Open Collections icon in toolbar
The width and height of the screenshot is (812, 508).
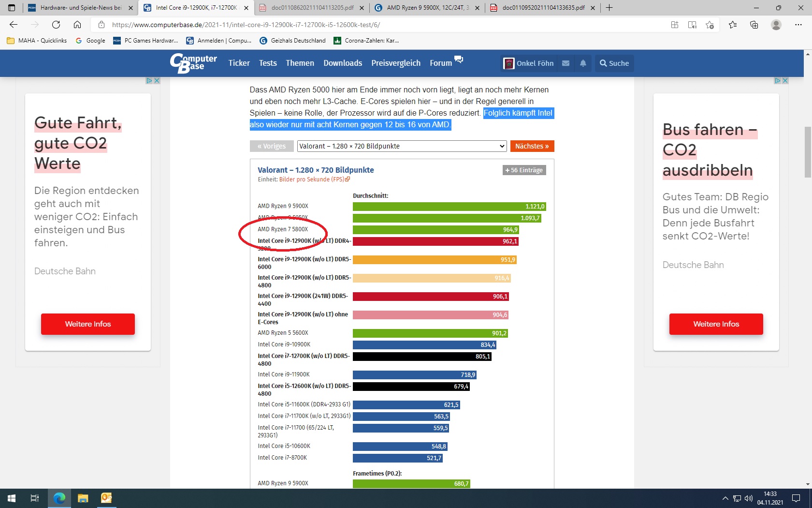[x=754, y=25]
